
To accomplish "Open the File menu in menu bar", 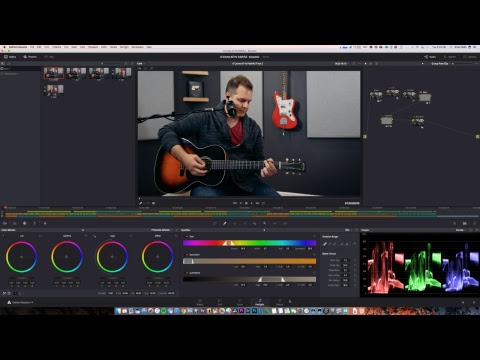I will click(32, 47).
